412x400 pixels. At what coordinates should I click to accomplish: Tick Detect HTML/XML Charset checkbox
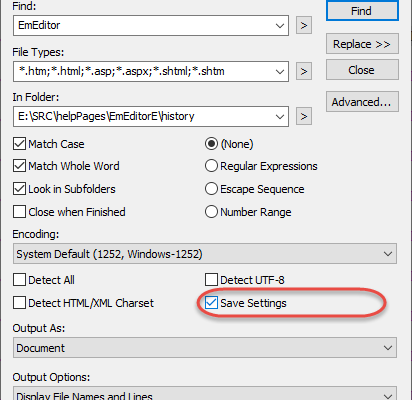(19, 303)
